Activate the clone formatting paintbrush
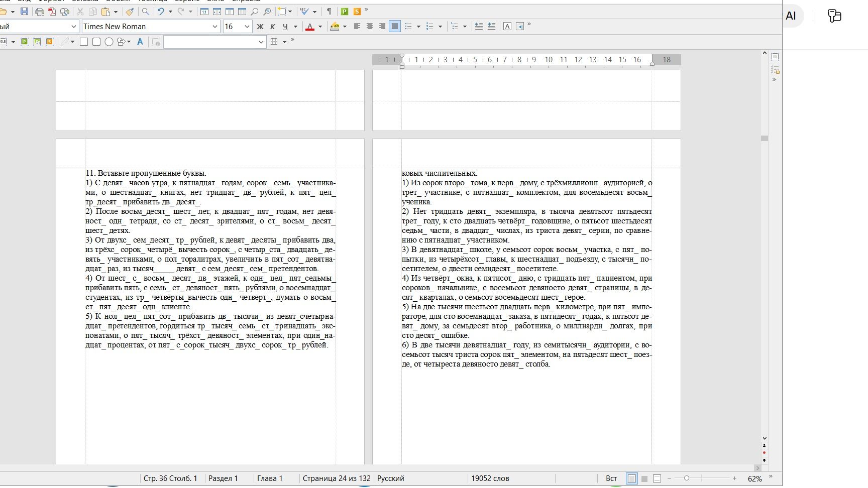The width and height of the screenshot is (868, 488). [x=130, y=11]
